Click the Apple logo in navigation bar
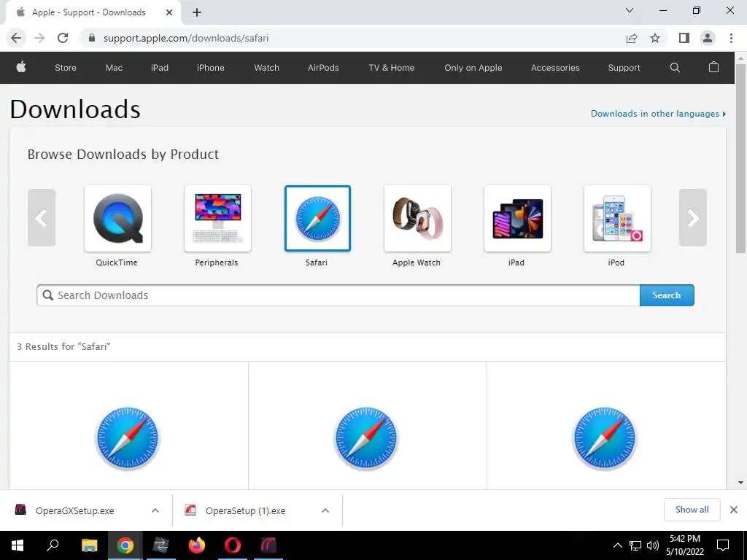Image resolution: width=747 pixels, height=560 pixels. click(21, 67)
